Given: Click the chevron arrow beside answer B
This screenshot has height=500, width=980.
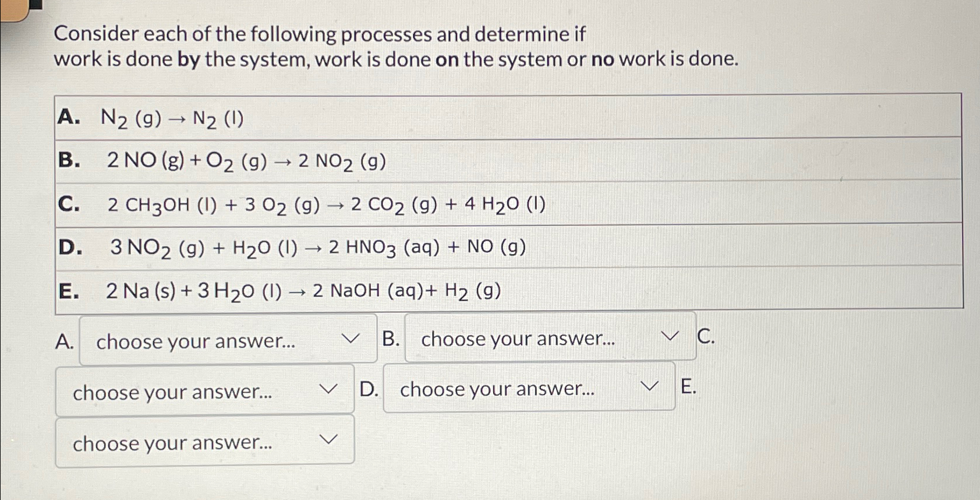Looking at the screenshot, I should (669, 336).
